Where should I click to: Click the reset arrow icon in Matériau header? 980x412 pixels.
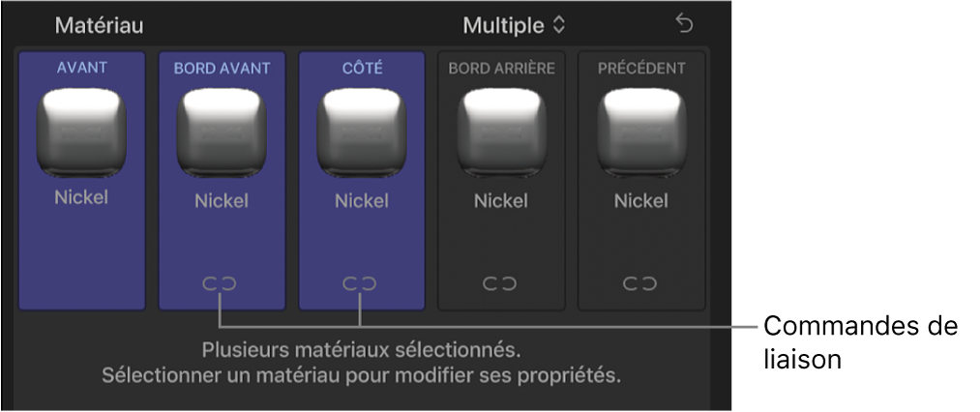tap(685, 25)
